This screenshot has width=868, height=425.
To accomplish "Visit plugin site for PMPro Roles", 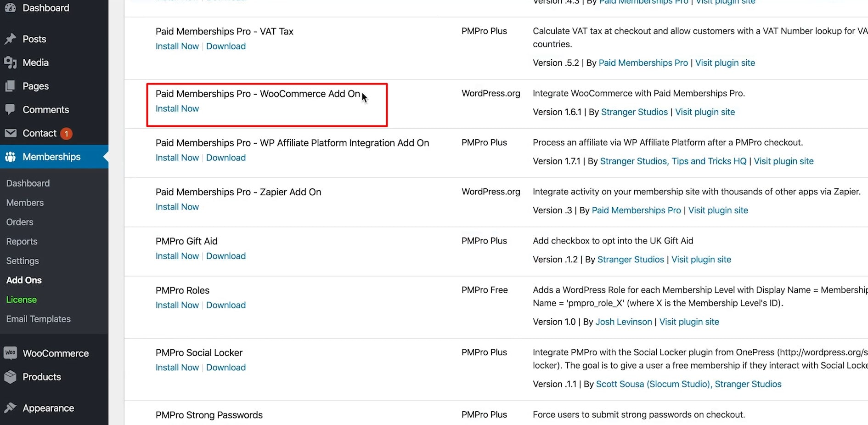I will 689,322.
